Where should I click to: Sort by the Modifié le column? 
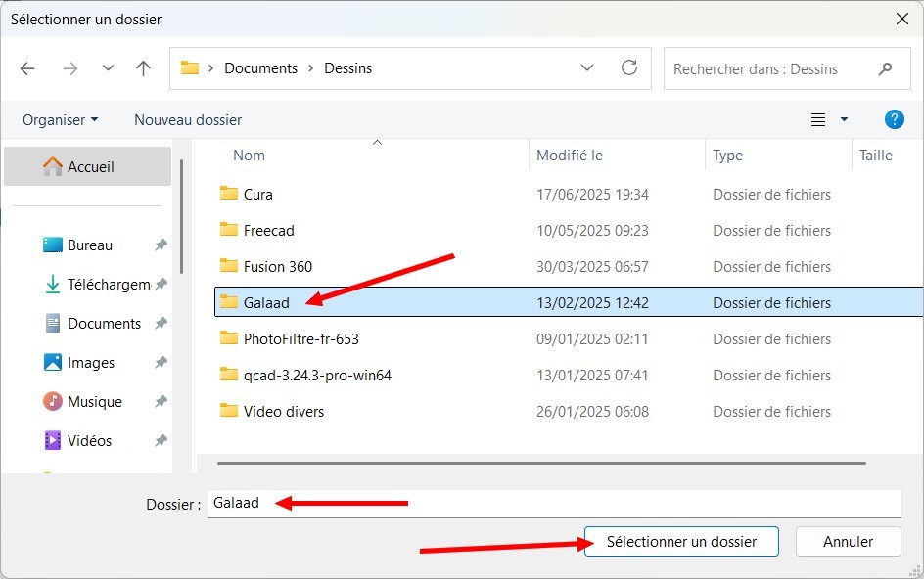tap(570, 156)
